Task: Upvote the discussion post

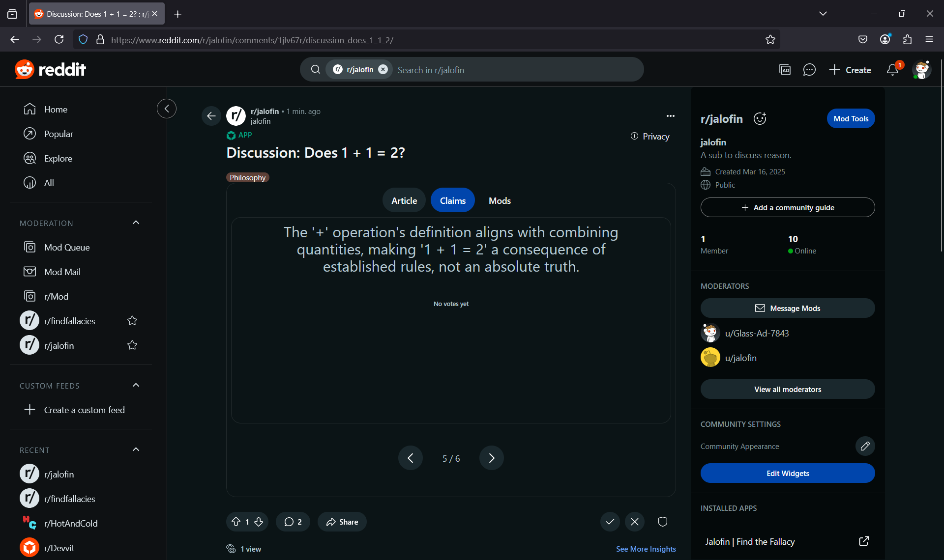Action: tap(236, 522)
